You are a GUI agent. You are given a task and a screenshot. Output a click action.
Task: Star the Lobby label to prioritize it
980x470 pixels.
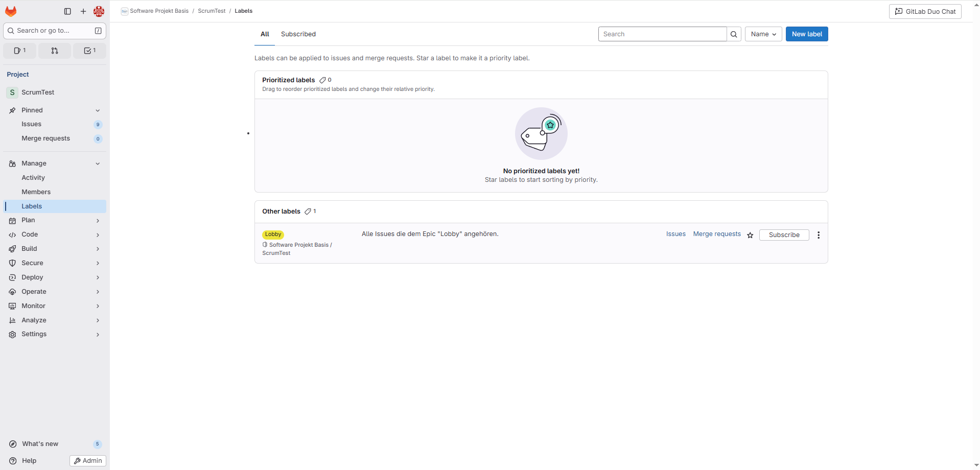pyautogui.click(x=750, y=235)
